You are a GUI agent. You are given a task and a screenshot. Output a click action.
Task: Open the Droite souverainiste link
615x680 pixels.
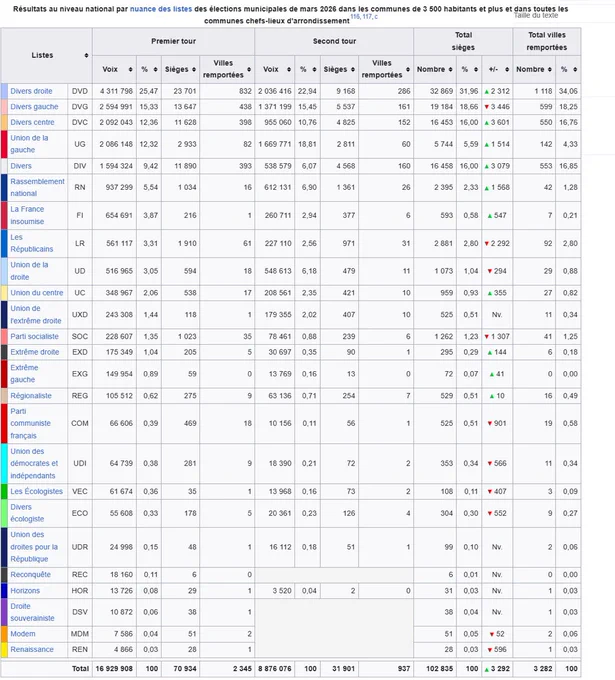coord(33,612)
